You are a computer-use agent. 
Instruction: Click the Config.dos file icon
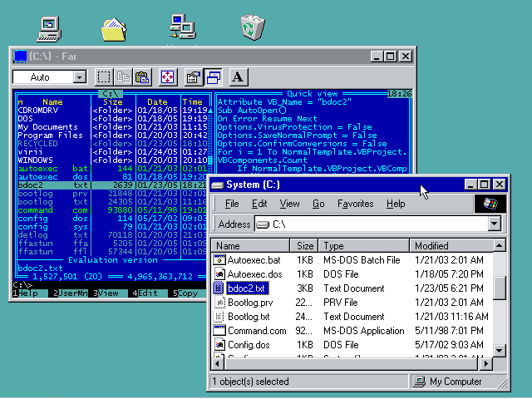point(219,345)
